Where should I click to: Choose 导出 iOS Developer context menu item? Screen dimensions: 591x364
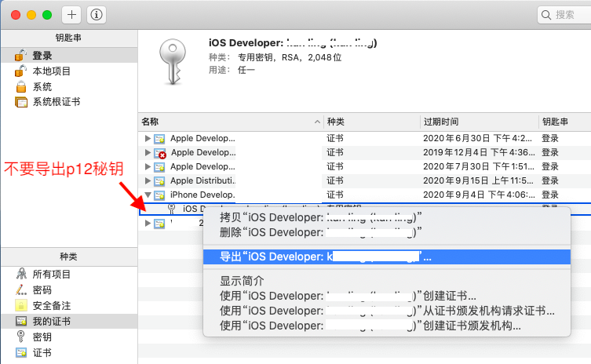387,257
